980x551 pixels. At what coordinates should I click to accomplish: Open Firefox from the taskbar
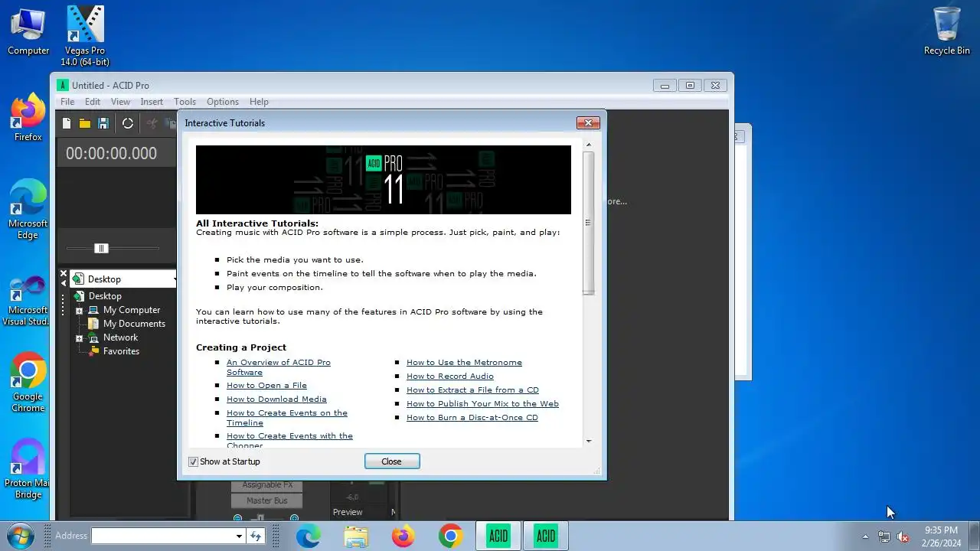403,536
